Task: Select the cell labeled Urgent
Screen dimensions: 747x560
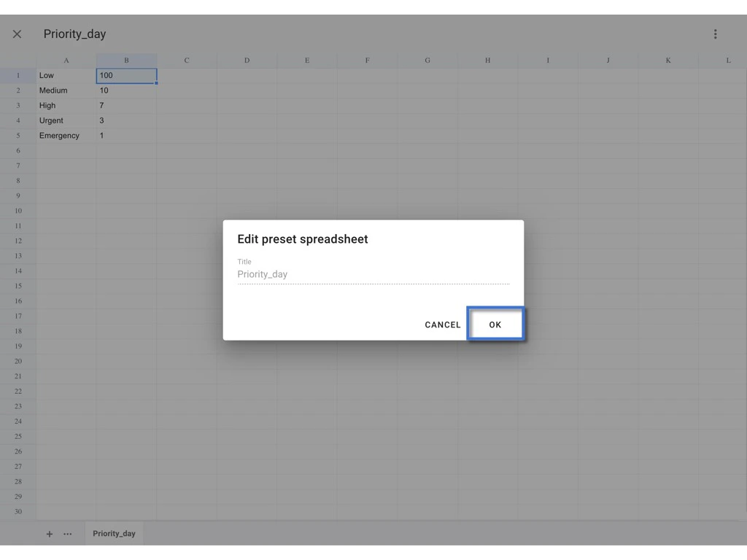Action: (66, 120)
